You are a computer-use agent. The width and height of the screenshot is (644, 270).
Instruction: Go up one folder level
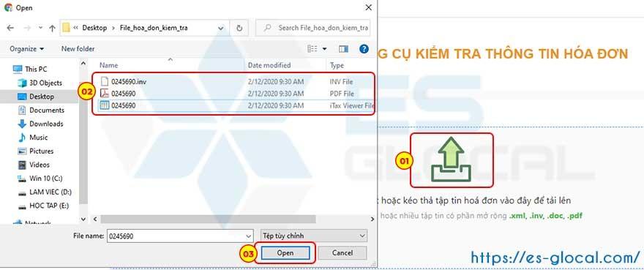coord(52,28)
